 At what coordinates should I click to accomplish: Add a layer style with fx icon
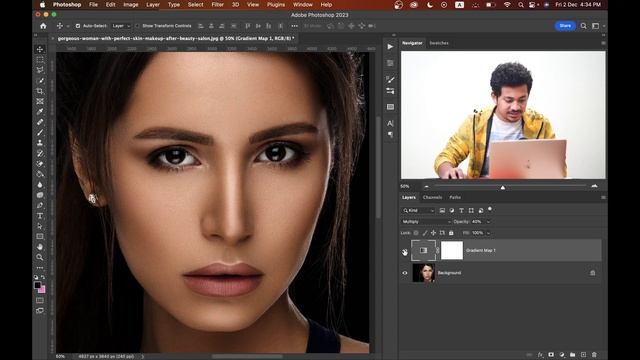click(x=540, y=355)
